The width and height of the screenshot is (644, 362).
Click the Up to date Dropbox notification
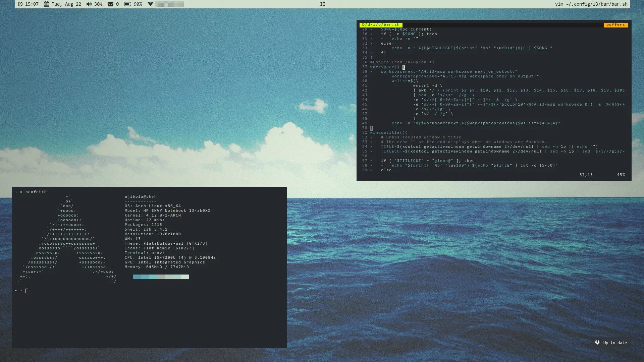click(x=615, y=343)
